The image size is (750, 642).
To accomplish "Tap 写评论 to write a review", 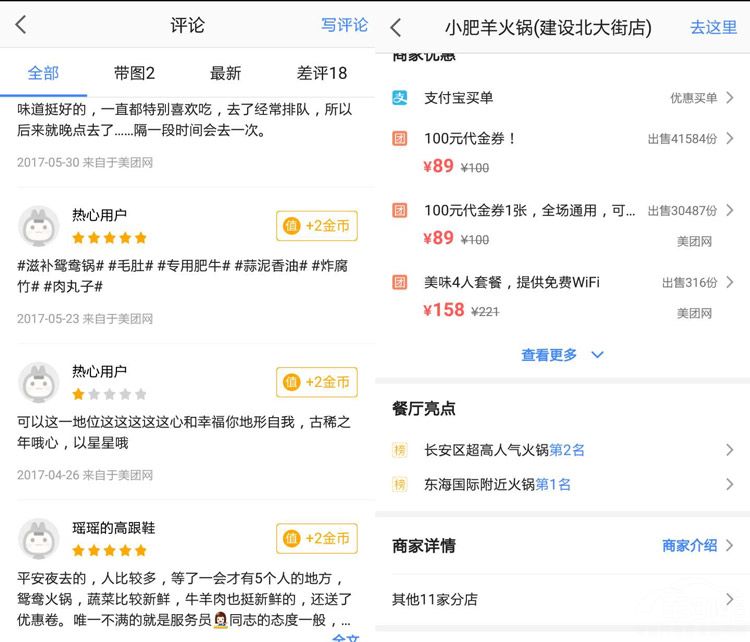I will tap(344, 25).
